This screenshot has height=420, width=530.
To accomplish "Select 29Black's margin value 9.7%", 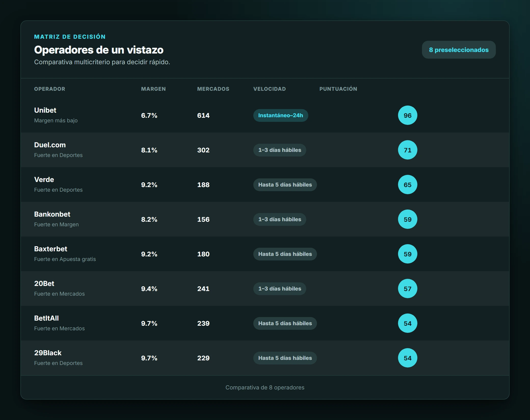I will click(149, 358).
